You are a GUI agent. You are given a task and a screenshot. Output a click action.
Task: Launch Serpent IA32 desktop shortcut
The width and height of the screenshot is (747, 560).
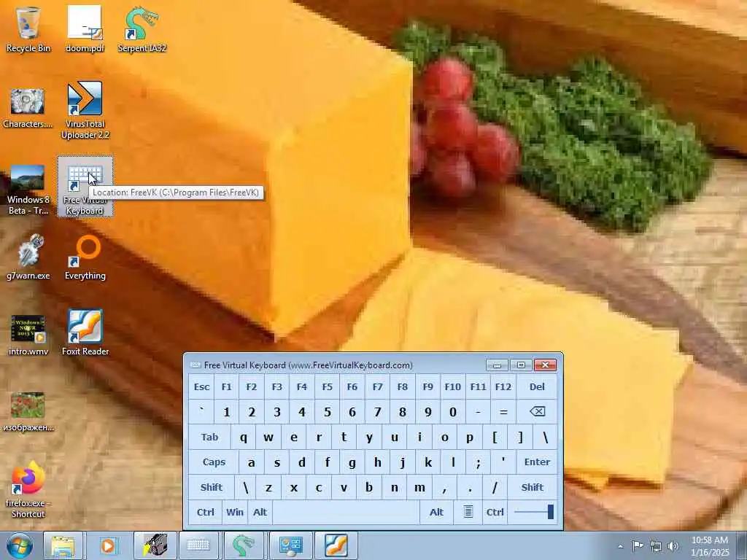[142, 28]
